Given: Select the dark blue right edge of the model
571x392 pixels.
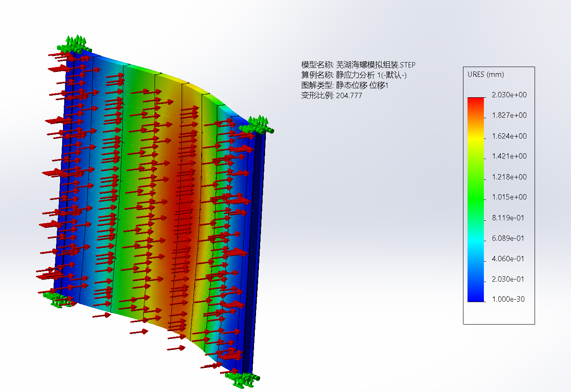Looking at the screenshot, I should pyautogui.click(x=258, y=245).
